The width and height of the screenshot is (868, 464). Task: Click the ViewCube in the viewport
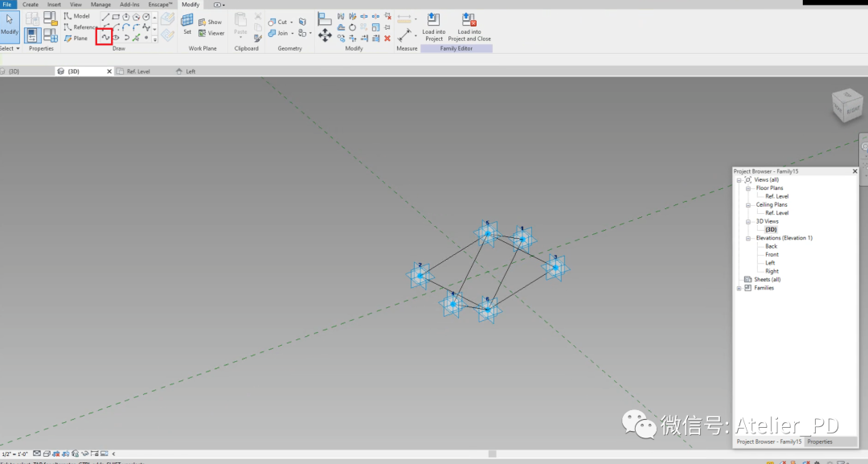click(847, 105)
